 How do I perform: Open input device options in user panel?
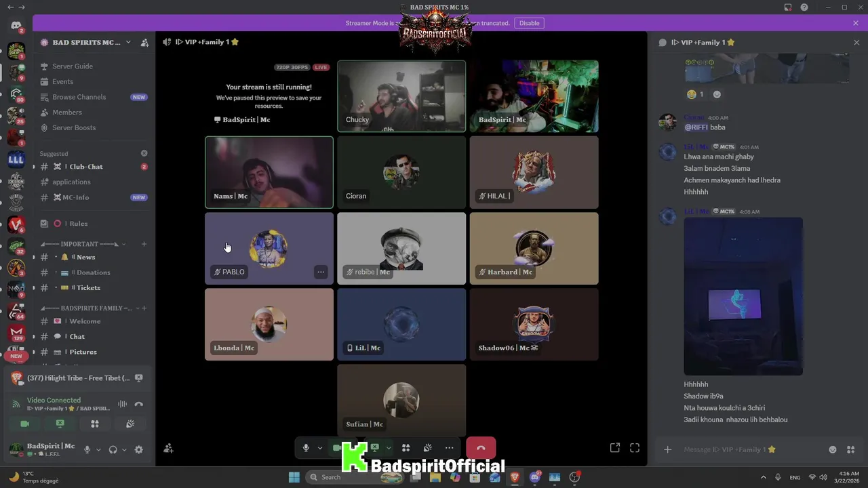(x=98, y=449)
